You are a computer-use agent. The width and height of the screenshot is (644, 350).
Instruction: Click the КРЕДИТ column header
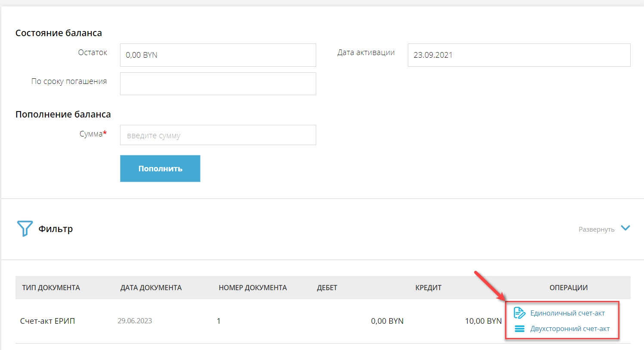tap(428, 288)
